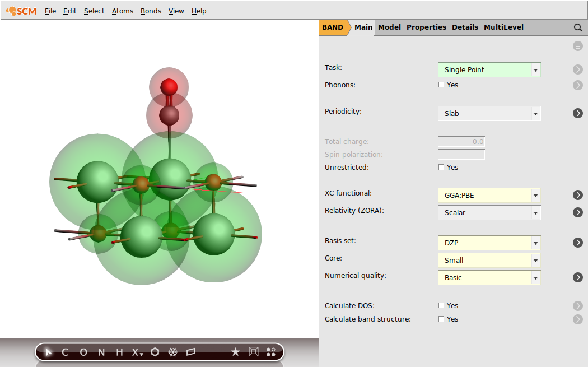Click the Total charge input field
Image resolution: width=588 pixels, height=367 pixels.
[x=461, y=141]
